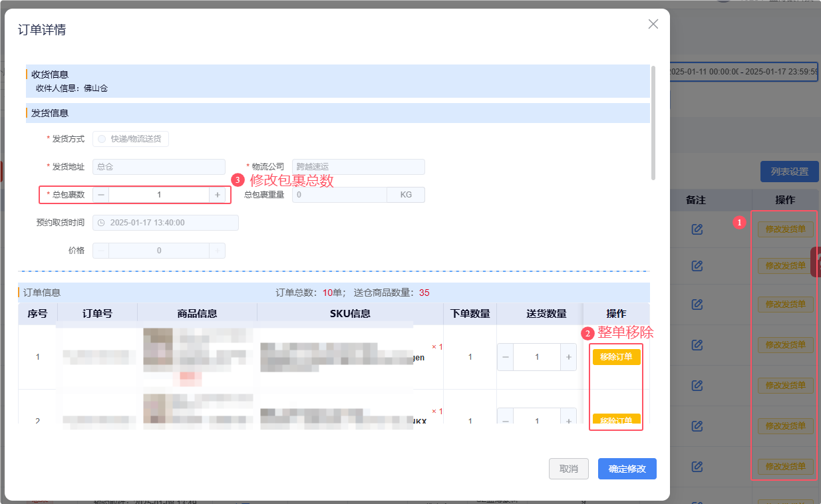Screen dimensions: 821x504
Task: Click the SKU信息 column header
Action: pyautogui.click(x=350, y=314)
